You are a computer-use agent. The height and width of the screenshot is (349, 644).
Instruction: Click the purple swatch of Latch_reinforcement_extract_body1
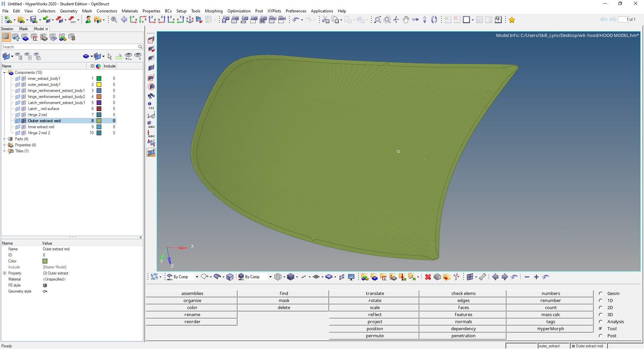[99, 103]
